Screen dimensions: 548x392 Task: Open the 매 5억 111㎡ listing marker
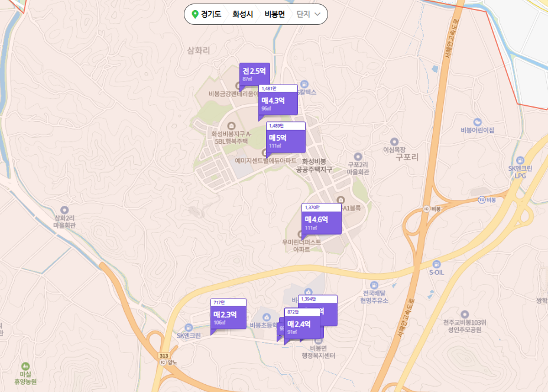tap(286, 137)
